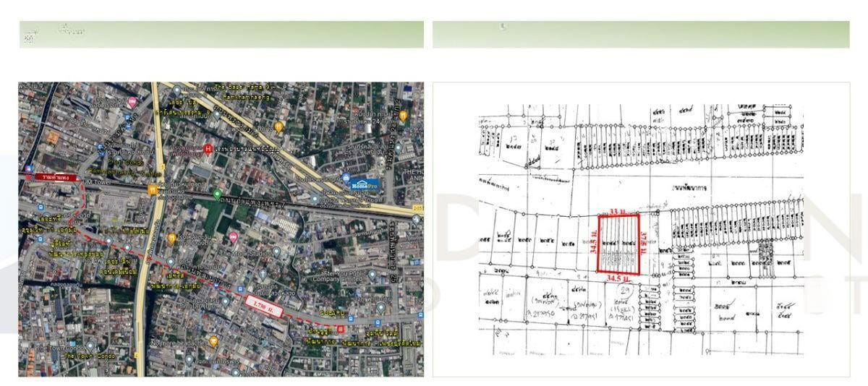The height and width of the screenshot is (386, 868).
Task: Click The Town Condo yellow label
Action: [x=88, y=356]
